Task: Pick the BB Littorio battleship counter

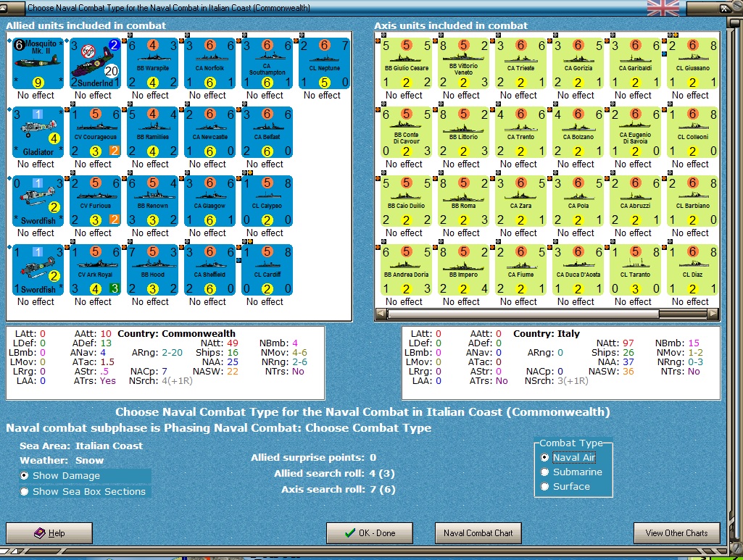Action: (463, 133)
